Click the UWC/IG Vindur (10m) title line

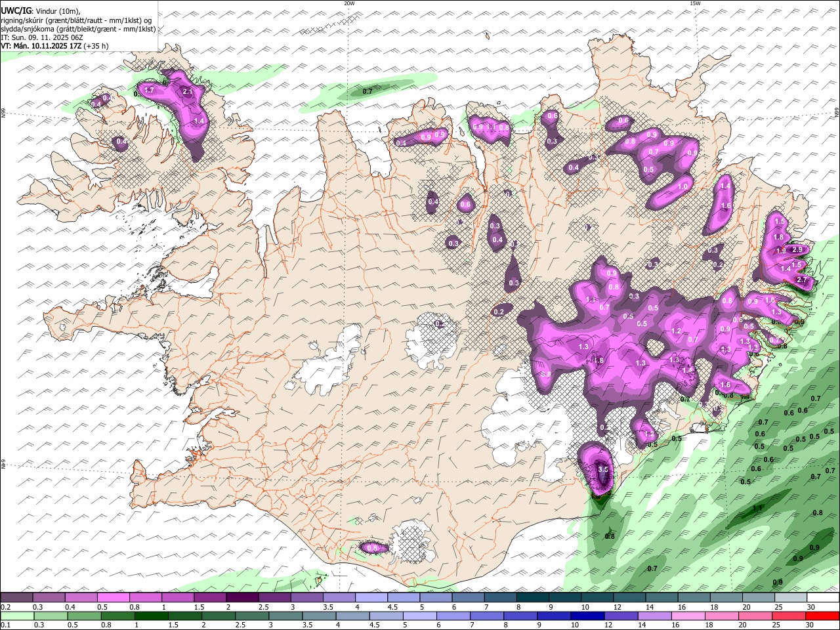[41, 10]
